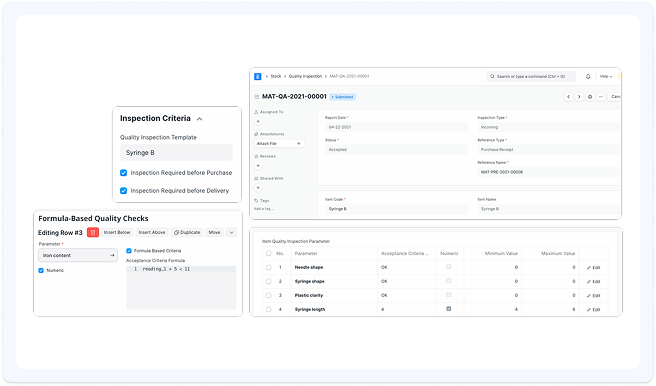Select all rows via header checkbox
Screen dimensions: 656x386
tap(269, 253)
